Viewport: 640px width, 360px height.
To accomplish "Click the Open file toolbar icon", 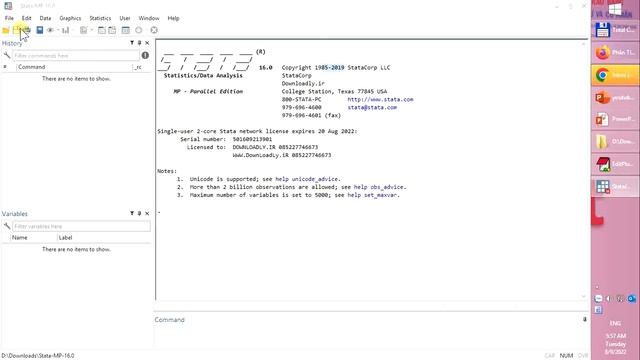I will pyautogui.click(x=6, y=30).
